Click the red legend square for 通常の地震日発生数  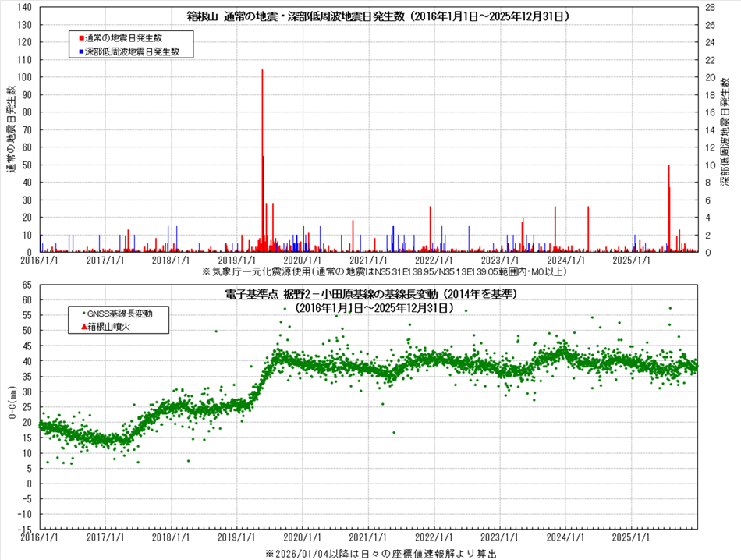coord(81,37)
